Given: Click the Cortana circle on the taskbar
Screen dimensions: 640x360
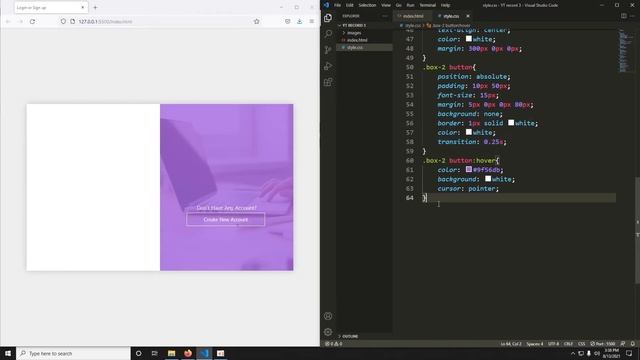Looking at the screenshot, I should pyautogui.click(x=138, y=353).
